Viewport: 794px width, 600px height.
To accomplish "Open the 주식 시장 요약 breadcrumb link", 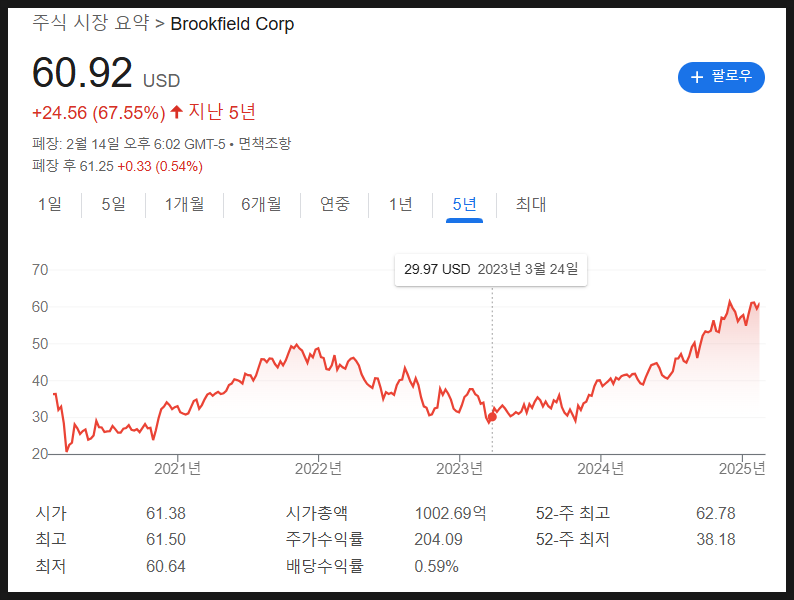I will pyautogui.click(x=91, y=23).
